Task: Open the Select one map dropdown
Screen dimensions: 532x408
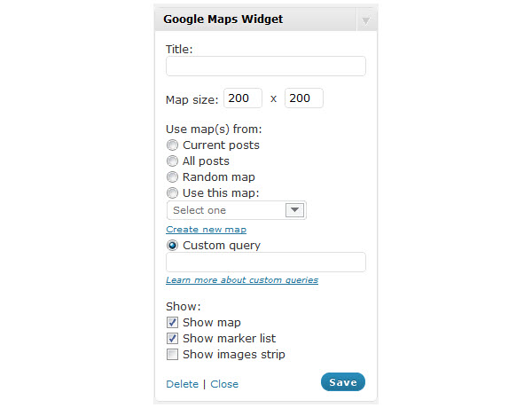Action: [226, 210]
